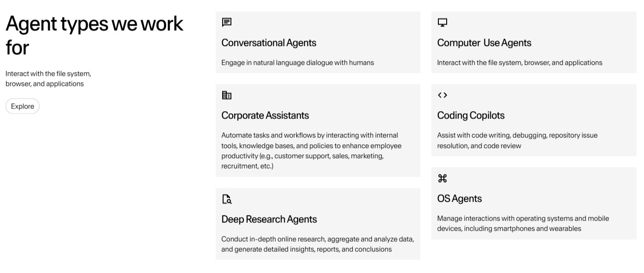Click the chat bubble icon above Conversational Agents
The image size is (644, 273).
pos(226,22)
